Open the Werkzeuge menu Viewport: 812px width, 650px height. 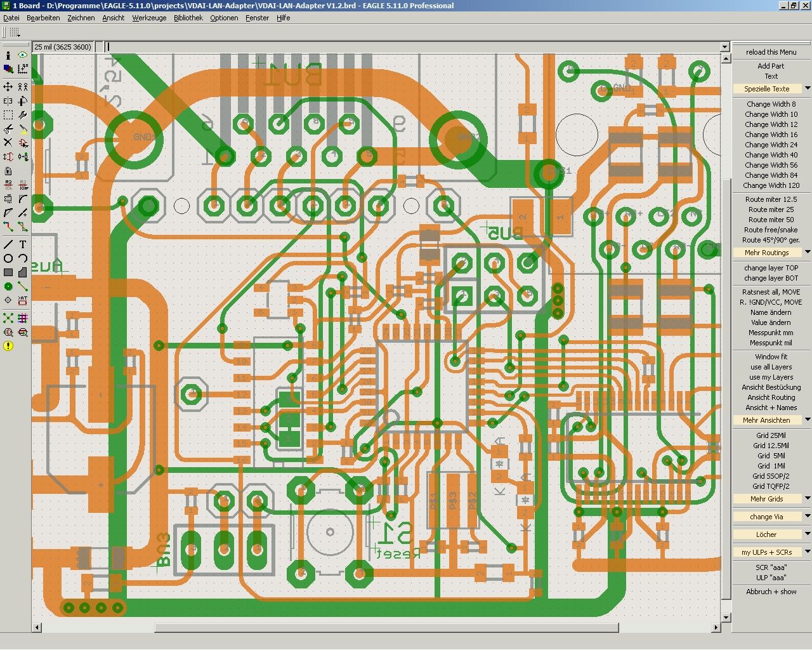click(x=149, y=18)
